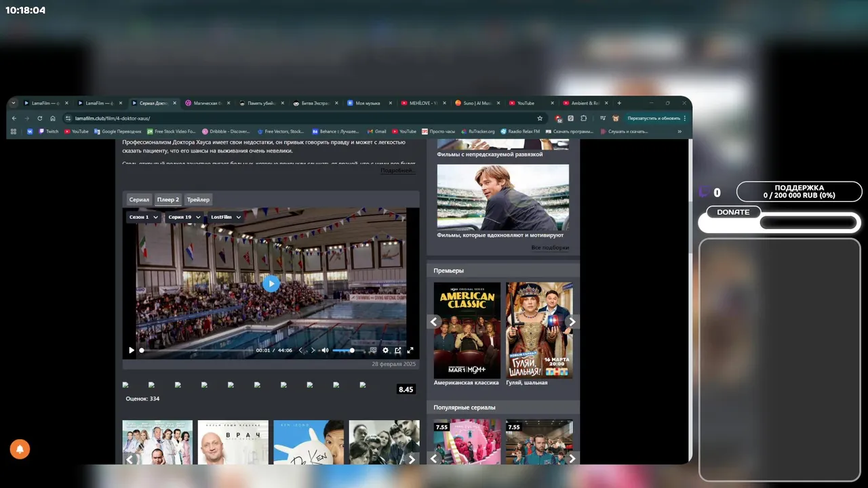
Task: Mute the player volume speaker icon
Action: point(325,350)
